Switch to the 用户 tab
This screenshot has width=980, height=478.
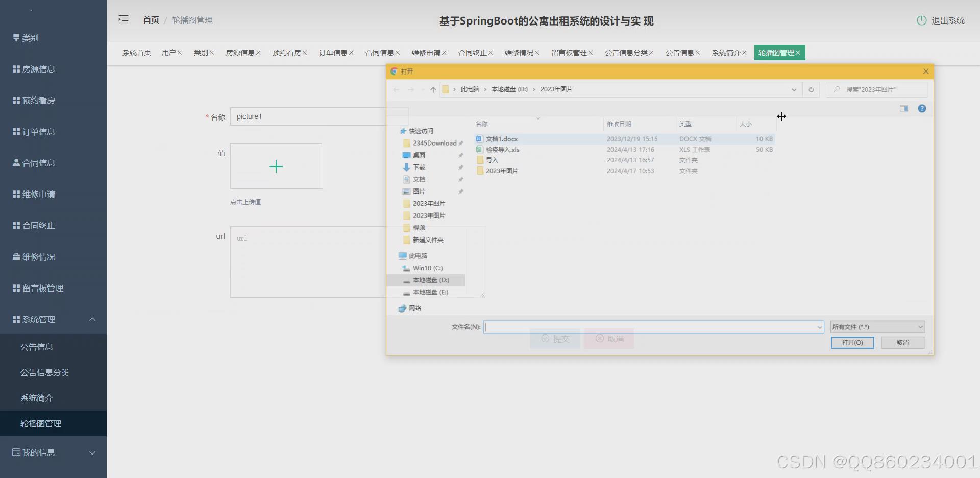[169, 52]
